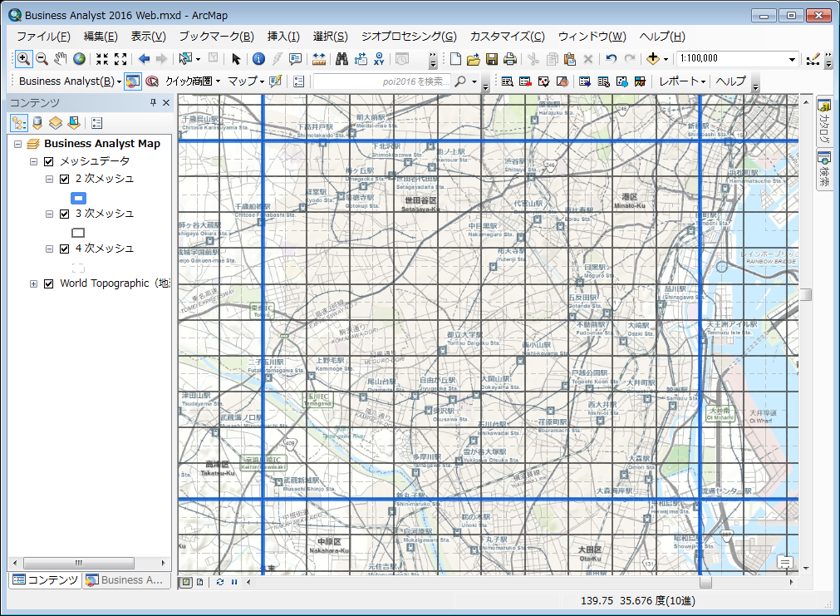Collapse the 4 次メッシュ layer legend
The image size is (840, 616).
49,249
